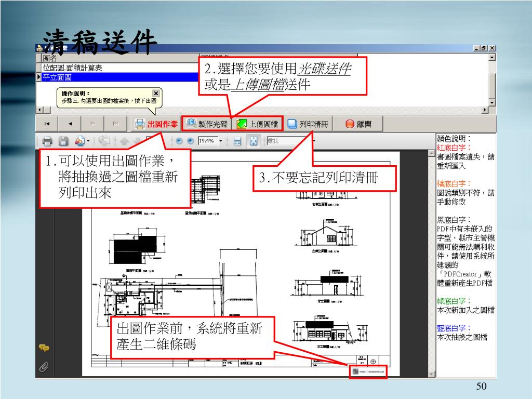Click the PDF viewer print icon
The image size is (532, 399).
tap(47, 141)
